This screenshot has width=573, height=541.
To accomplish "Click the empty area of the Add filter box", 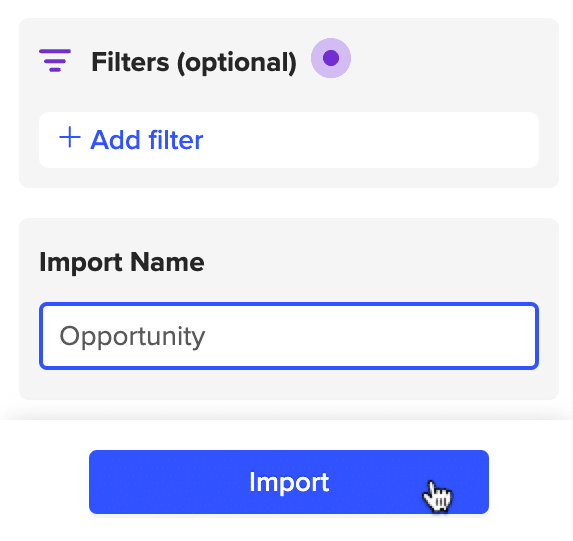I will (369, 140).
